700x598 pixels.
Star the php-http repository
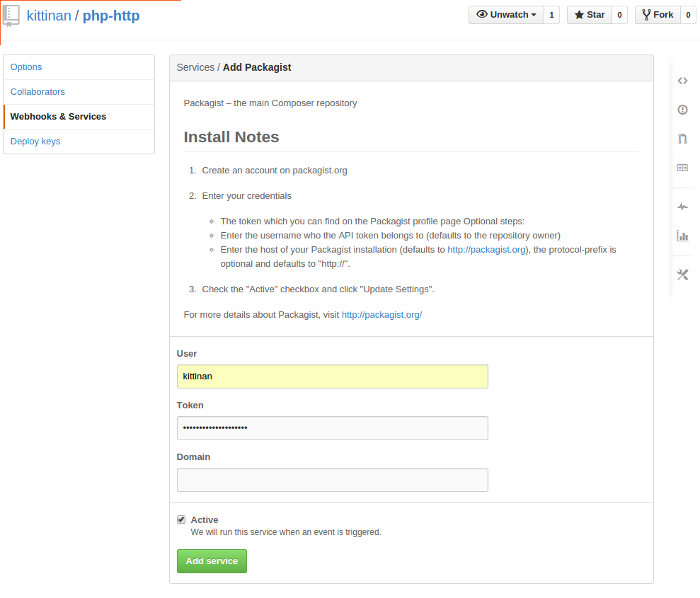point(589,15)
